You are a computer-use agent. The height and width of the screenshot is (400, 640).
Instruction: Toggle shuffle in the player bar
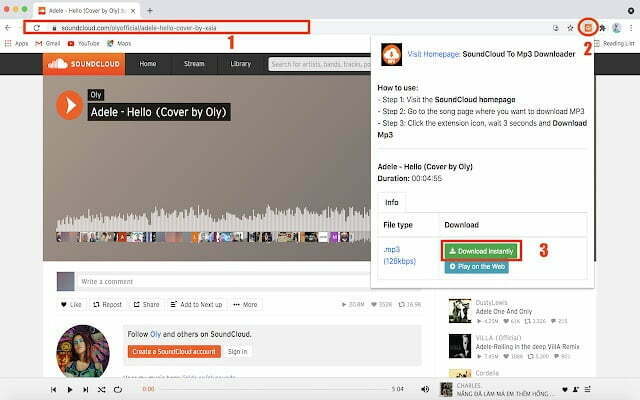click(102, 389)
